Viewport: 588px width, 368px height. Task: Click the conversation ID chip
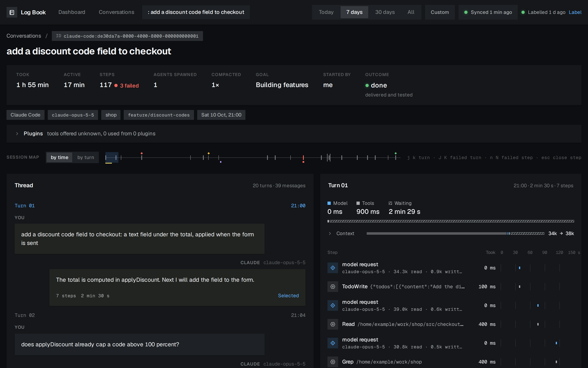click(x=127, y=36)
